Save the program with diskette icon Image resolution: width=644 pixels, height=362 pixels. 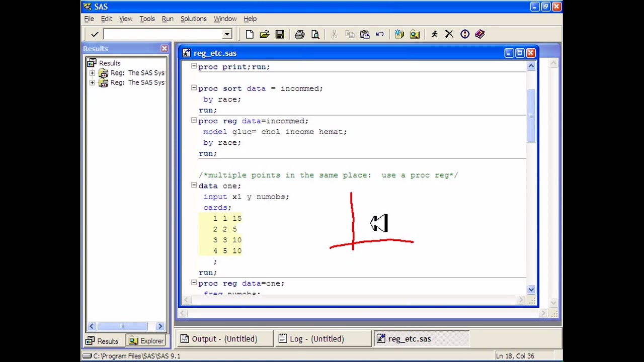tap(280, 34)
